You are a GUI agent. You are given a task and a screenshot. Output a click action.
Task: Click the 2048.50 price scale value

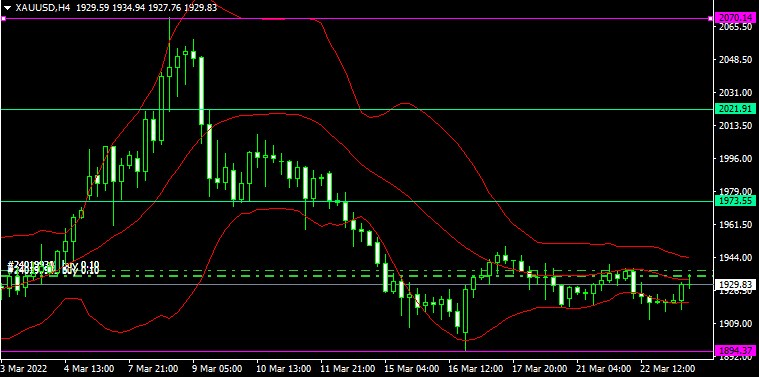click(x=736, y=60)
